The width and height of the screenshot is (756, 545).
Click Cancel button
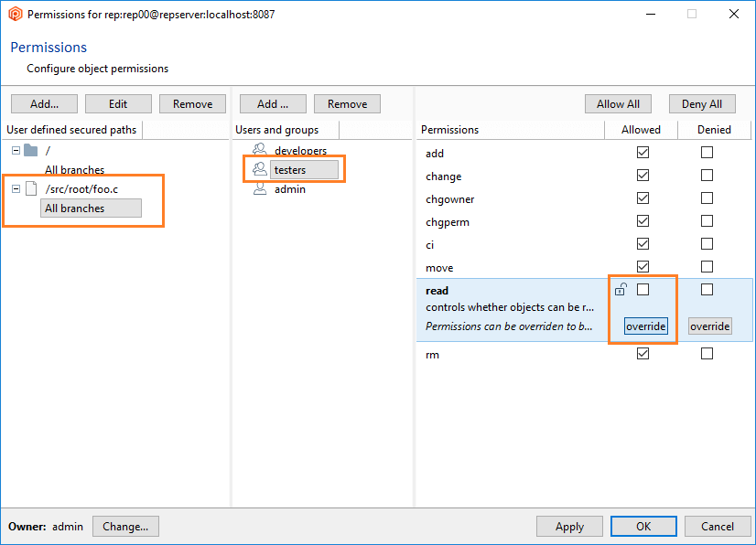pyautogui.click(x=718, y=526)
